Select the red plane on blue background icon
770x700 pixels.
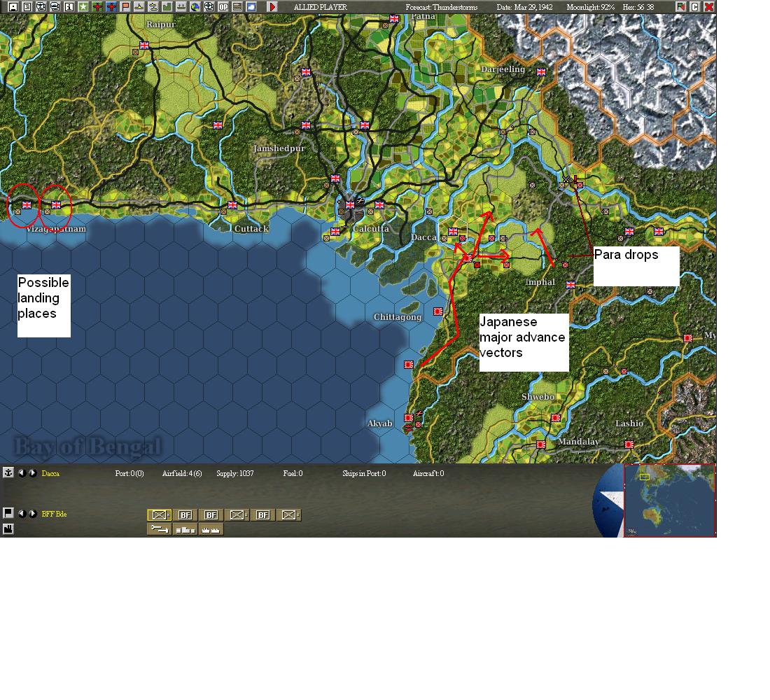click(111, 7)
